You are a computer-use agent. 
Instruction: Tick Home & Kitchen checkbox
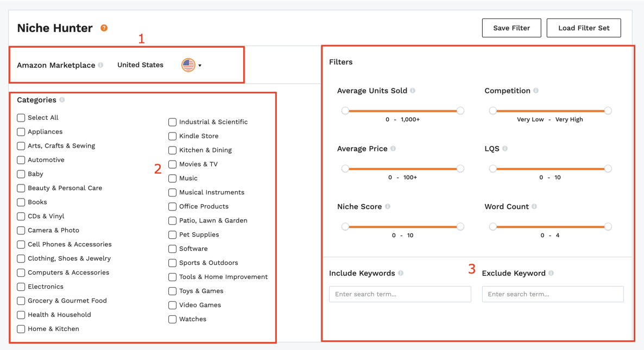(21, 329)
